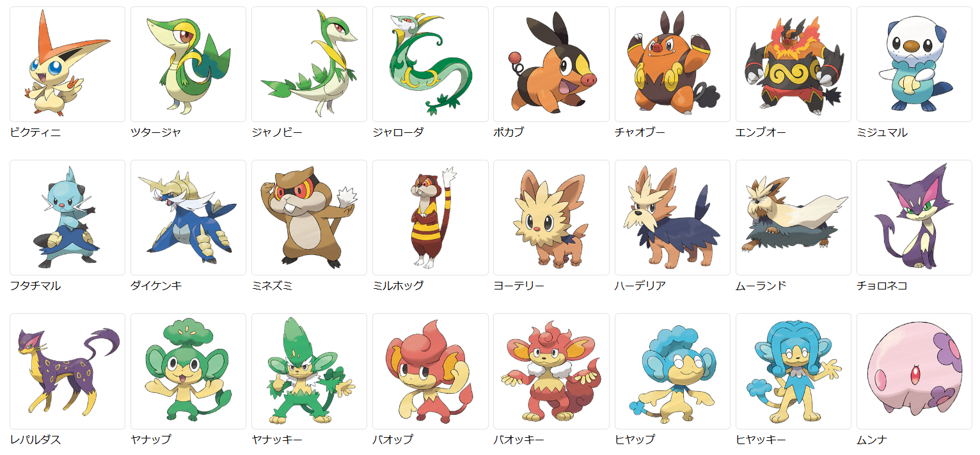Viewport: 980px width, 455px height.
Task: Open the ムーランド image card
Action: [793, 218]
